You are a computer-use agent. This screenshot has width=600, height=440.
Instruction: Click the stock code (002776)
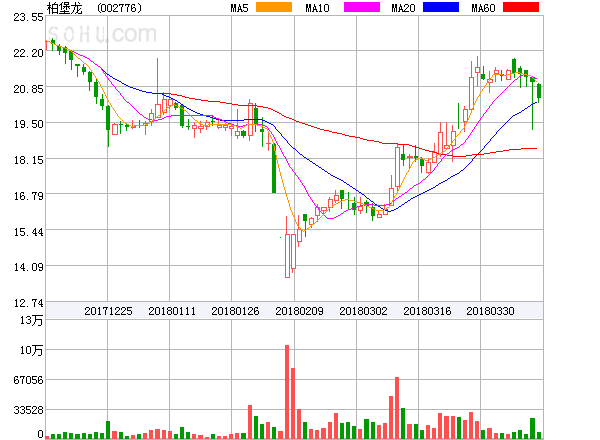click(119, 8)
